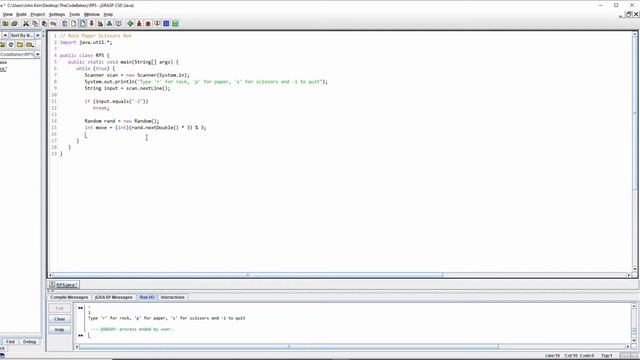Open the Project menu

[38, 14]
